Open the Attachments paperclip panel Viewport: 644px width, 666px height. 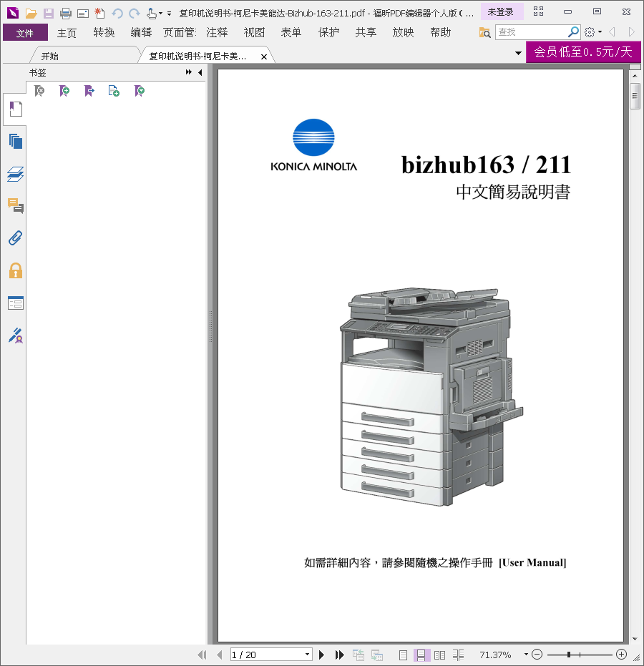(15, 237)
